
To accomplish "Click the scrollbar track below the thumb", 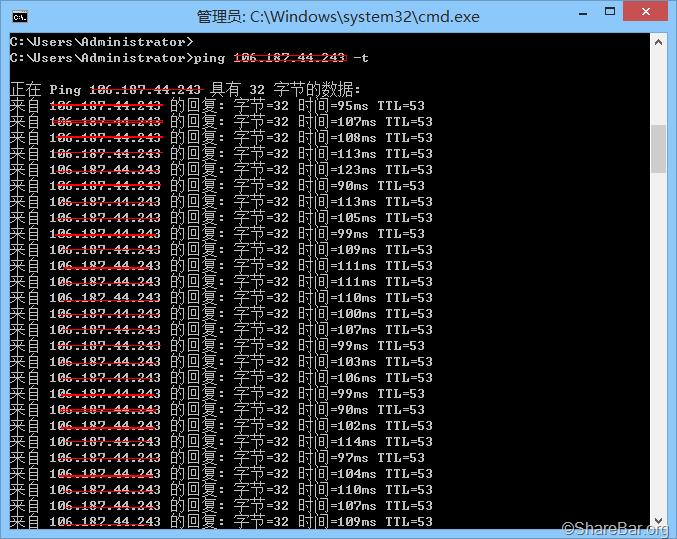I will pos(658,350).
